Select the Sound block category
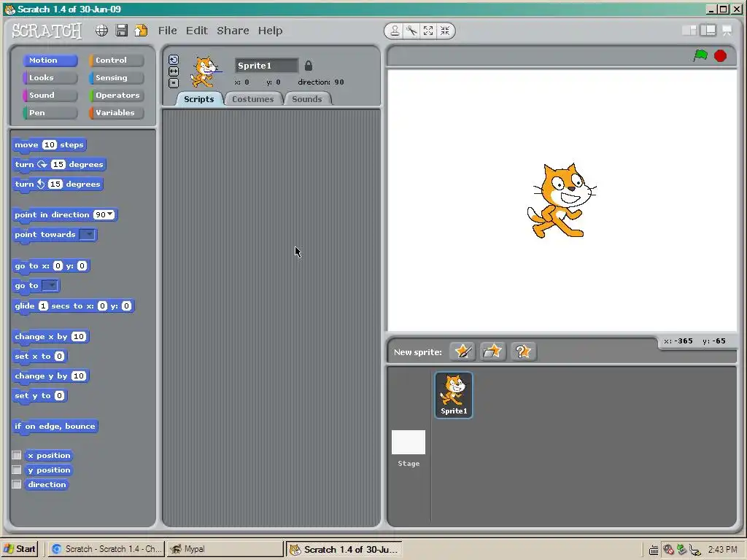The height and width of the screenshot is (560, 747). [x=50, y=96]
